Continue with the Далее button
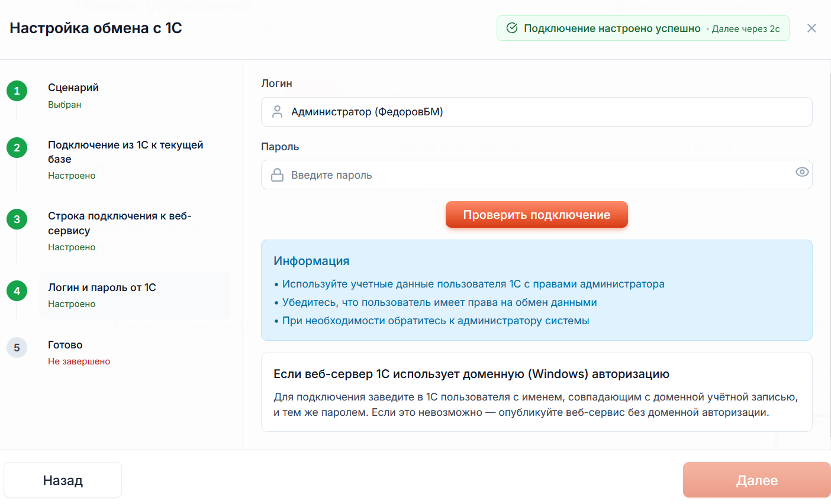Image resolution: width=831 pixels, height=504 pixels. coord(757,480)
